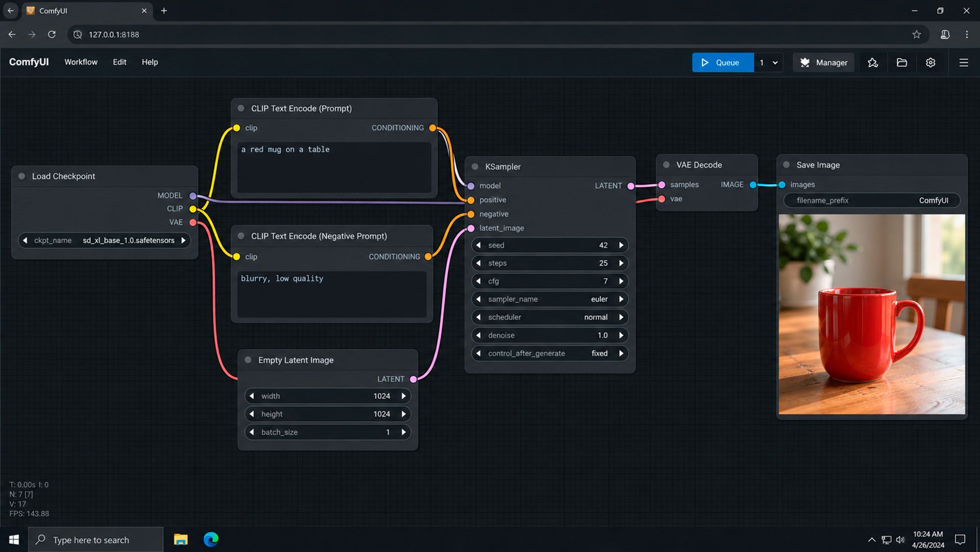Click the LATENT output socket on KSampler
This screenshot has height=552, width=980.
pyautogui.click(x=631, y=186)
